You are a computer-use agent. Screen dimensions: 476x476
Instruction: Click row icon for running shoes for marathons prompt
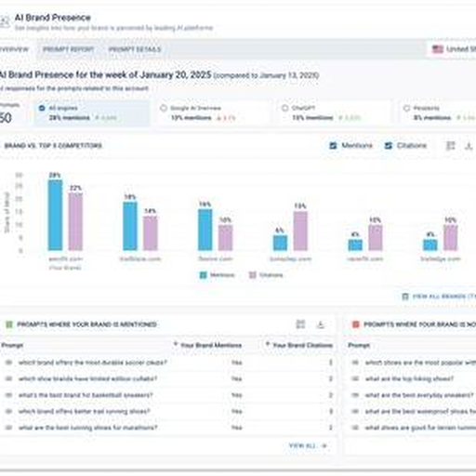[x=9, y=428]
